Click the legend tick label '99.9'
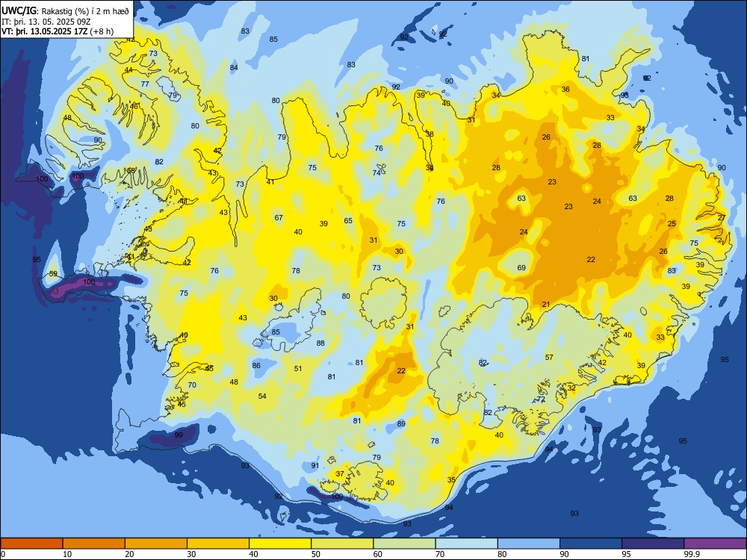Viewport: 747px width, 560px height. tap(692, 554)
